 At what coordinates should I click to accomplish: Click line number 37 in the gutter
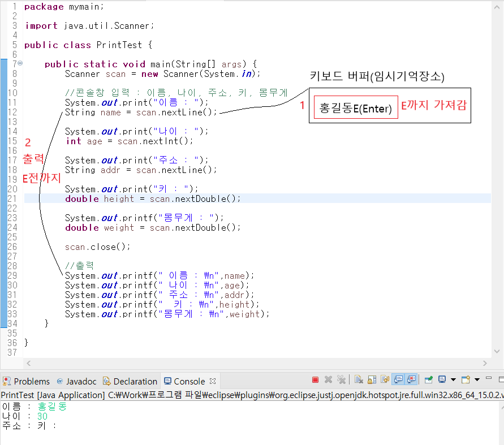pos(12,352)
